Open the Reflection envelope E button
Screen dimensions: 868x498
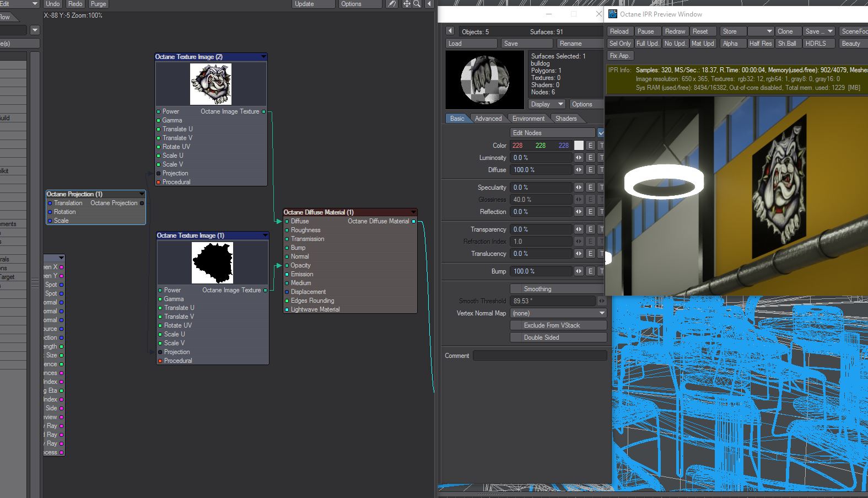point(590,212)
